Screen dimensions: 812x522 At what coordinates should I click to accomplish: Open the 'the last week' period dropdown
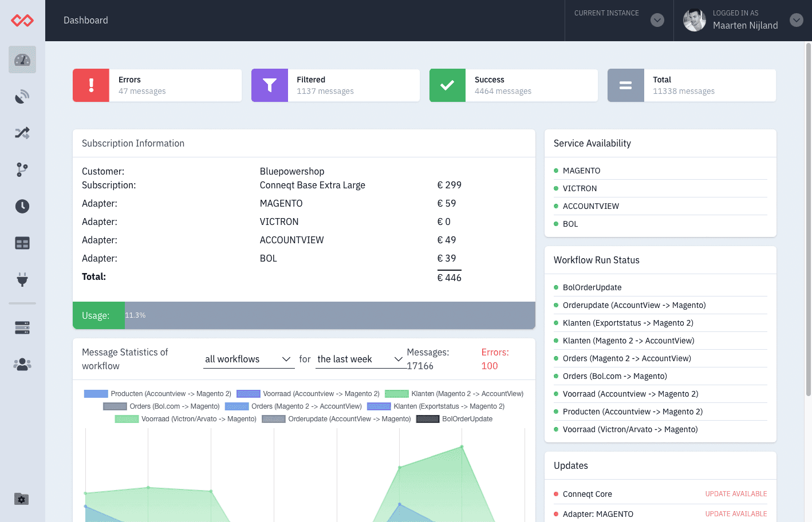click(360, 359)
